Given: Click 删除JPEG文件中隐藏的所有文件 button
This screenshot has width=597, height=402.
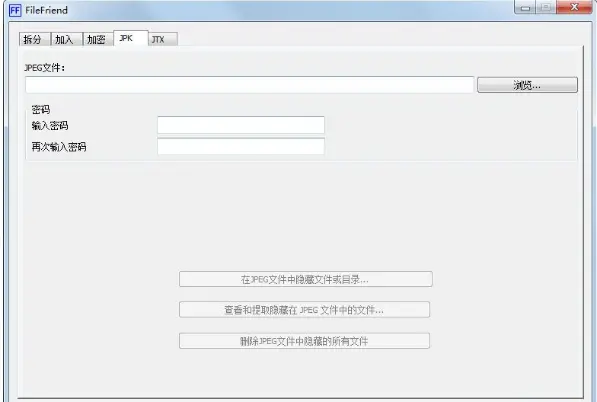Looking at the screenshot, I should 305,341.
